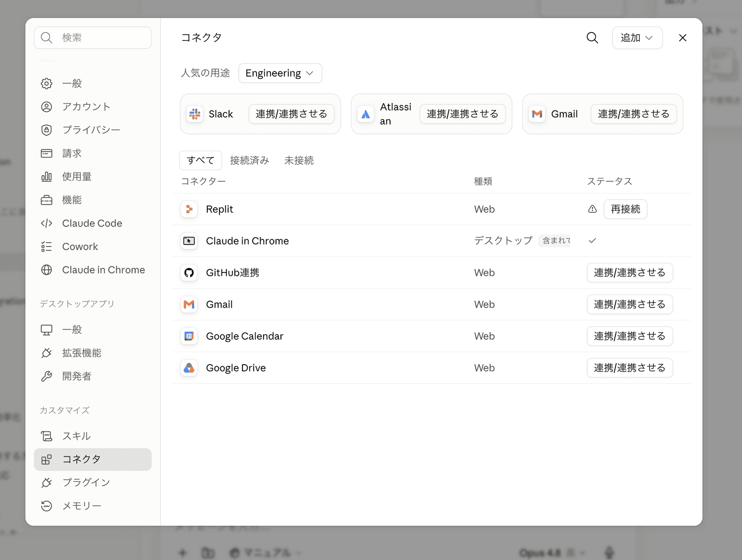Click the ステータス column header
This screenshot has width=742, height=560.
[609, 181]
